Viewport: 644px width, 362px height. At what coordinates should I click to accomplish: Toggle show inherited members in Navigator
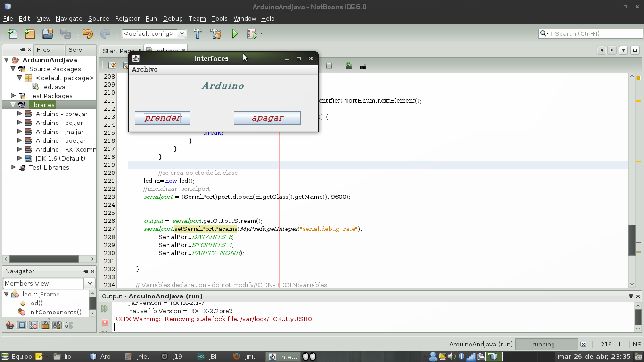[x=9, y=325]
